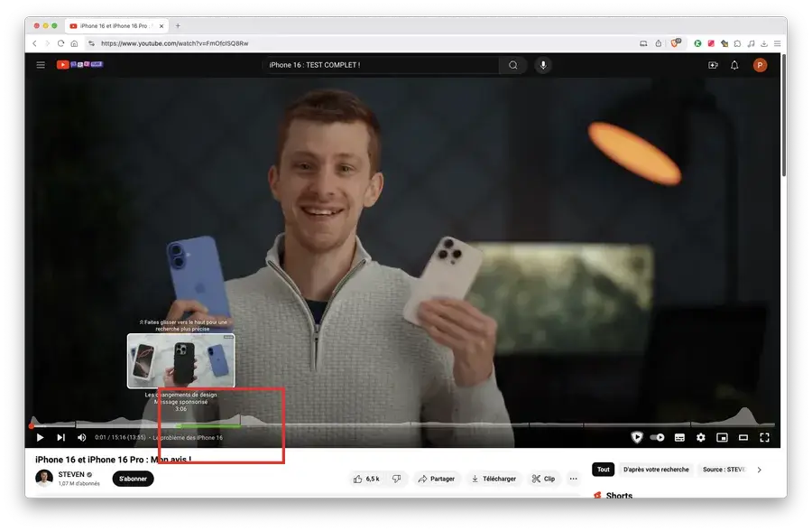Switch to theater mode
The height and width of the screenshot is (531, 812).
click(x=743, y=437)
